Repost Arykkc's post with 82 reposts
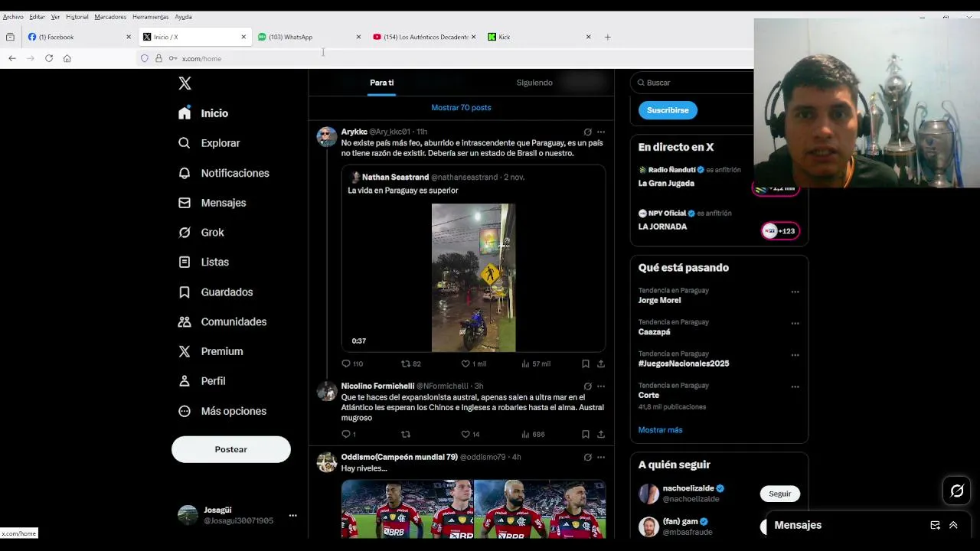The width and height of the screenshot is (980, 551). click(411, 364)
